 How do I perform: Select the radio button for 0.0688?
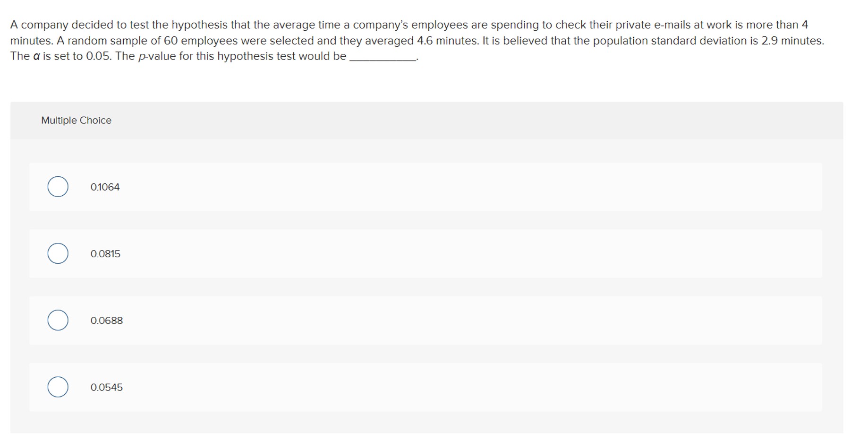click(x=58, y=321)
